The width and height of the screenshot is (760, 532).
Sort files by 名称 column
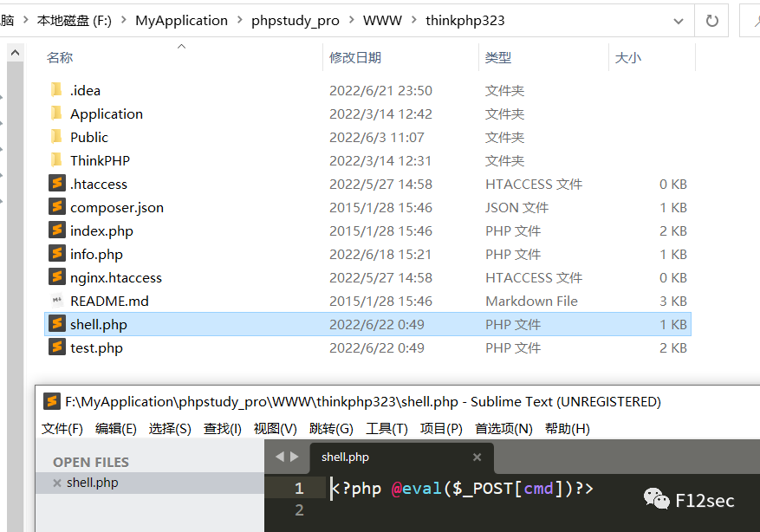pyautogui.click(x=60, y=57)
